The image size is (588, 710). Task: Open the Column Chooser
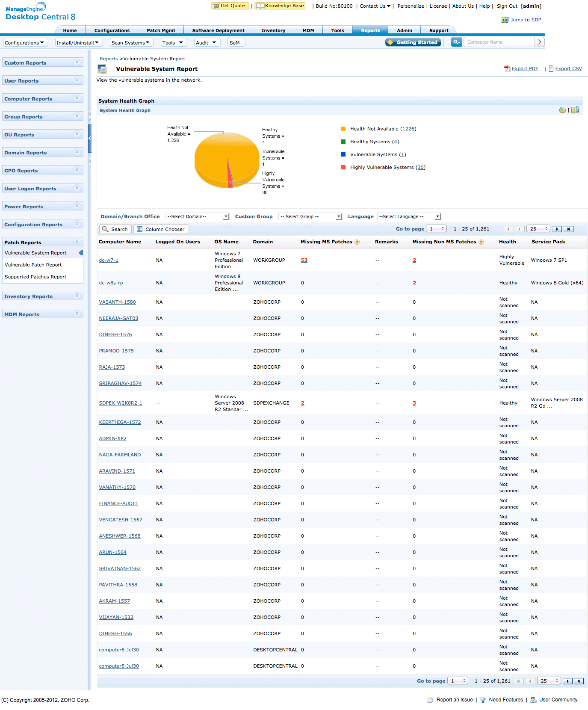(x=161, y=229)
